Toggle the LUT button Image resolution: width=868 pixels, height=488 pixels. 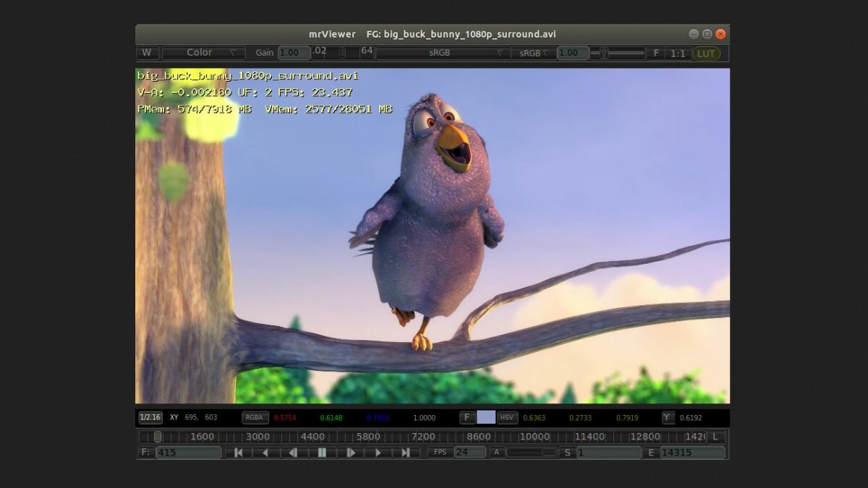[x=706, y=53]
